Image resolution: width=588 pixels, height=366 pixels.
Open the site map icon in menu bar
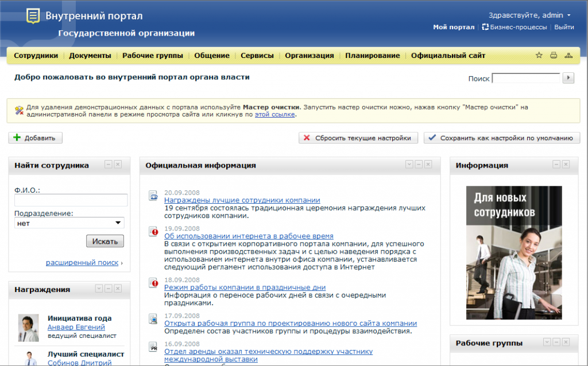(568, 56)
